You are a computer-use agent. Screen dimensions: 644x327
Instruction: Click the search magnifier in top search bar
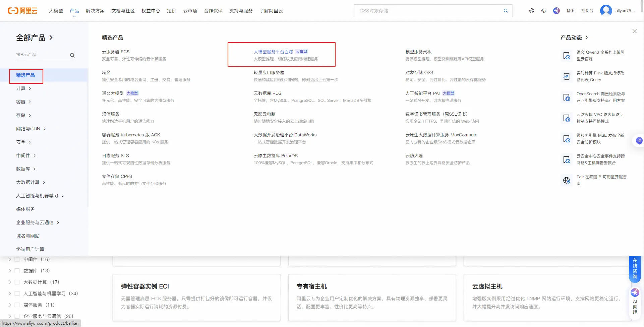click(x=506, y=11)
